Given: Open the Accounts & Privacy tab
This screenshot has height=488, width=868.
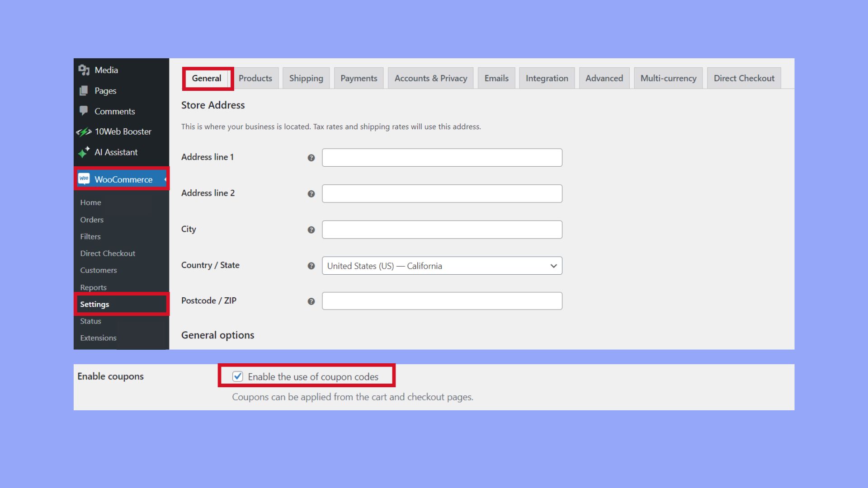Looking at the screenshot, I should pos(430,78).
